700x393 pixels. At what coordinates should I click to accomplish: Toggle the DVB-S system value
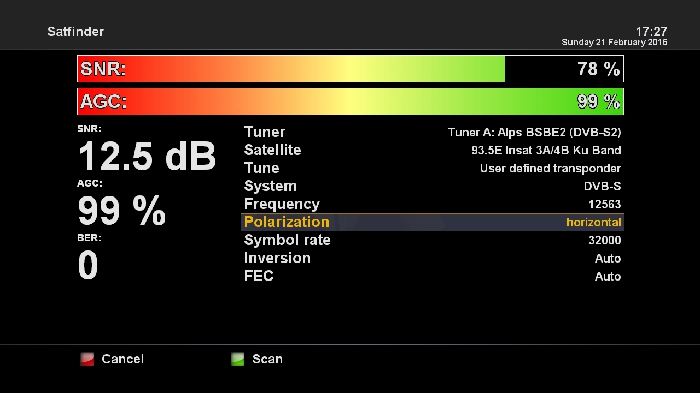602,186
